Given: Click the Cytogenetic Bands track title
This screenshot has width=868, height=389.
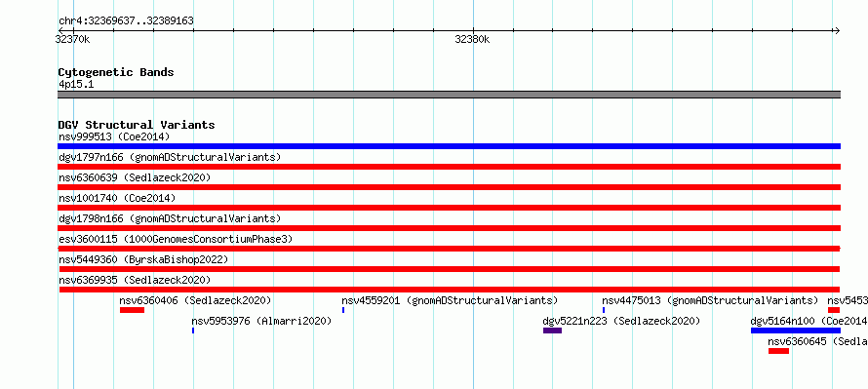Looking at the screenshot, I should point(116,72).
